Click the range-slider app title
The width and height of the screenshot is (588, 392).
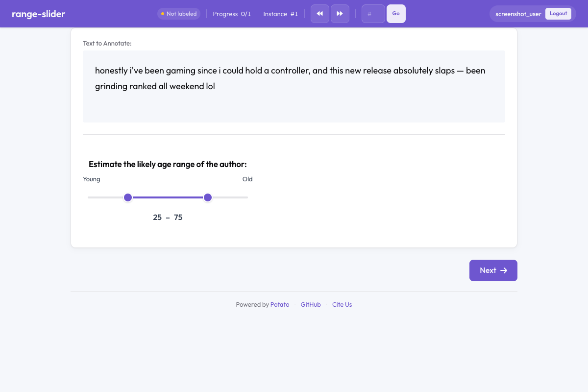click(39, 14)
